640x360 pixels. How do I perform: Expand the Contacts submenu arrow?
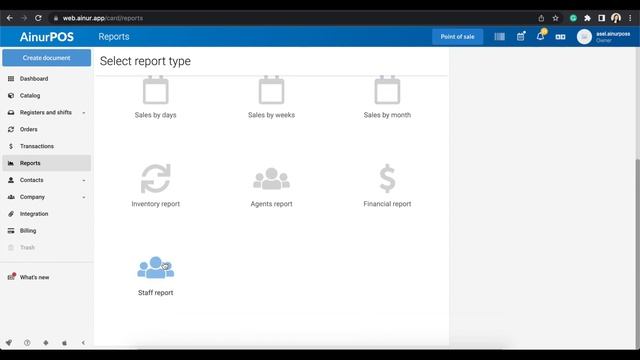[x=84, y=180]
